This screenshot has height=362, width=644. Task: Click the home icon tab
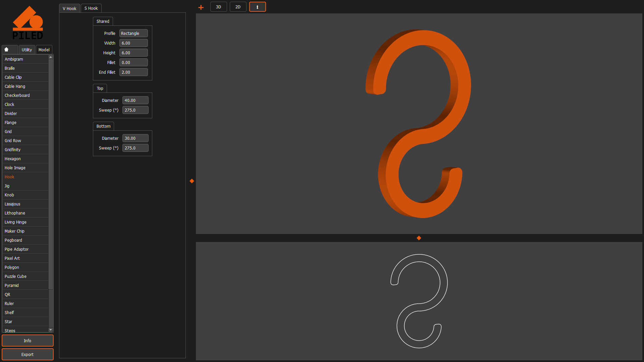tap(9, 50)
